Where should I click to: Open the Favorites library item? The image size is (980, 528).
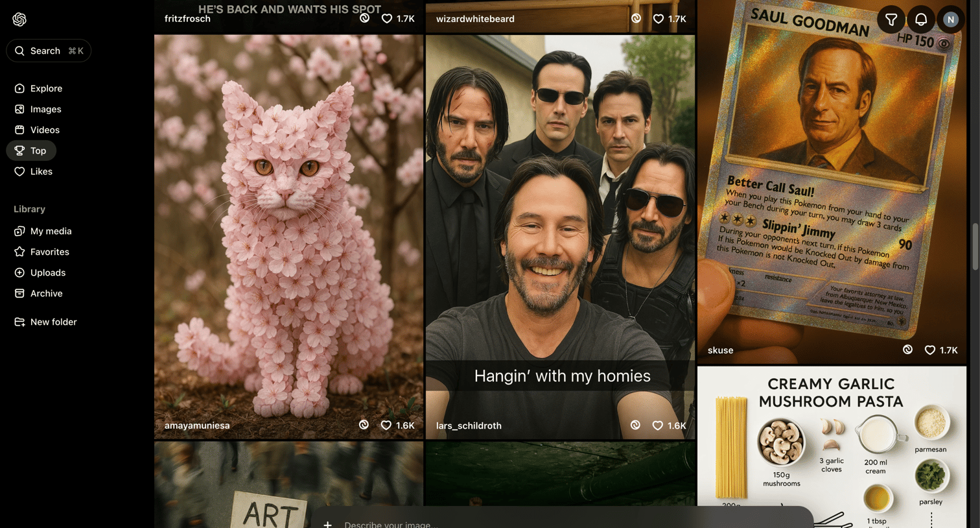[41, 252]
